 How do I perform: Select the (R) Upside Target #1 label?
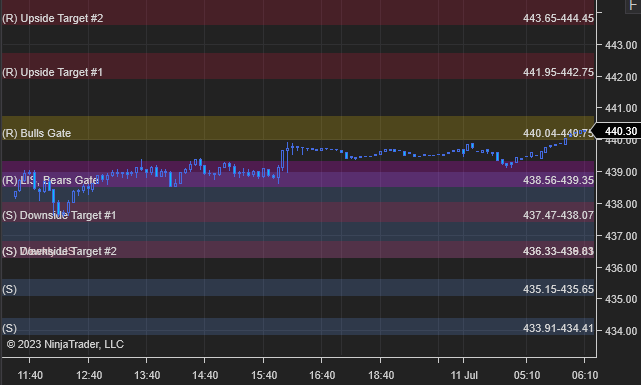(52, 72)
